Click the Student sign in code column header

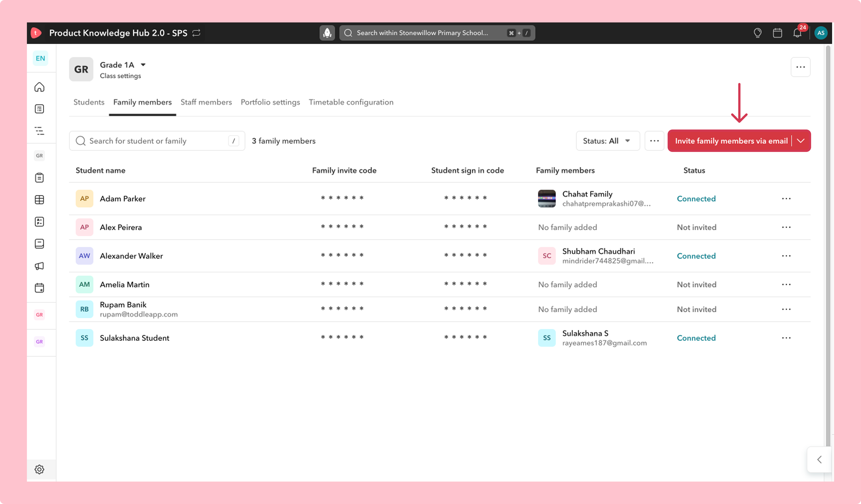click(x=467, y=171)
